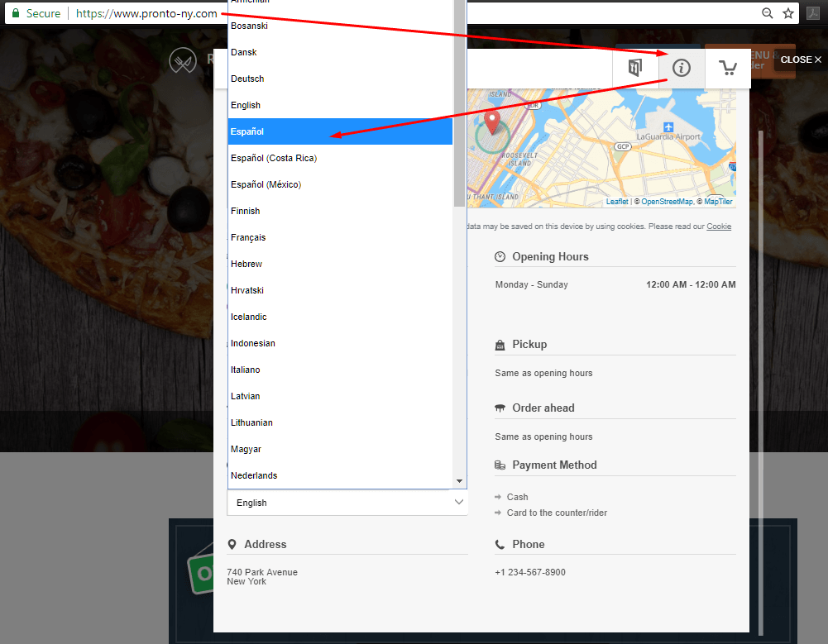Open the restaurant menu booklet icon
The image size is (828, 644).
click(x=635, y=68)
